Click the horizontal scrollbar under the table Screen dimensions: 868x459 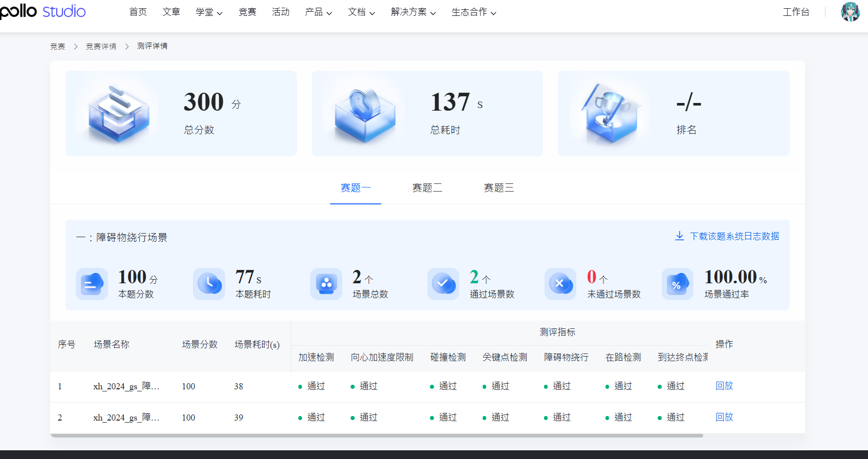377,435
